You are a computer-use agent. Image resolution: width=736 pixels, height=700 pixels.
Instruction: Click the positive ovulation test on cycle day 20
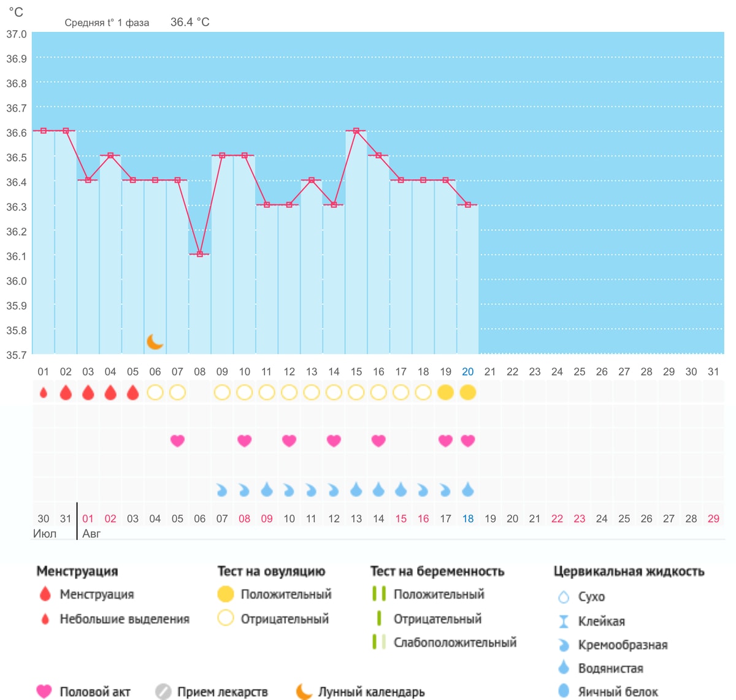(x=468, y=392)
